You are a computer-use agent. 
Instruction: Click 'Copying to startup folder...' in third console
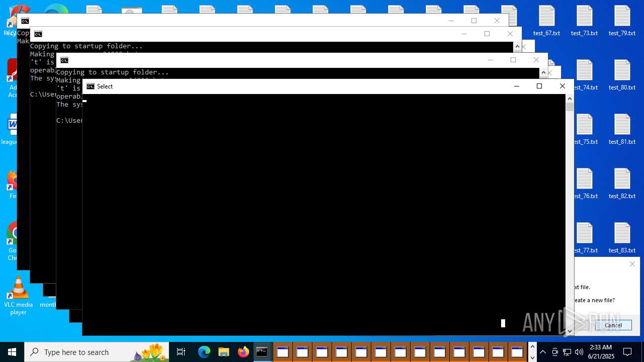pyautogui.click(x=113, y=72)
